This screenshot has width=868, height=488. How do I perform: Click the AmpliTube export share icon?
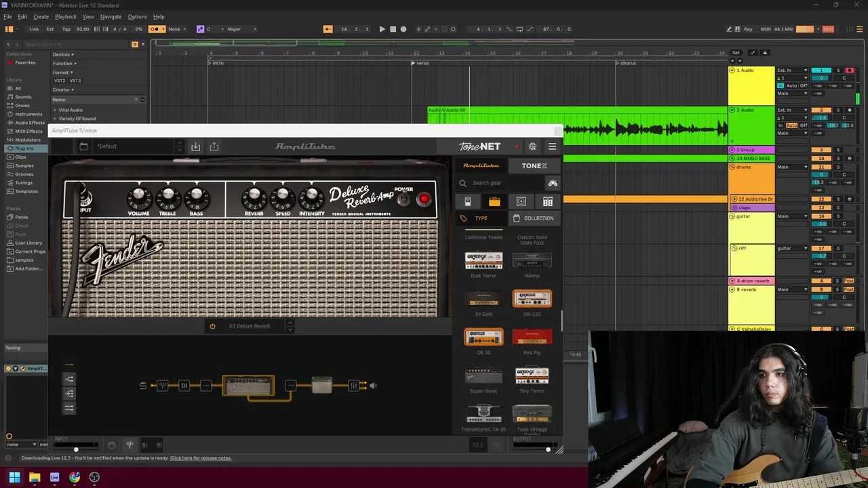coord(214,146)
